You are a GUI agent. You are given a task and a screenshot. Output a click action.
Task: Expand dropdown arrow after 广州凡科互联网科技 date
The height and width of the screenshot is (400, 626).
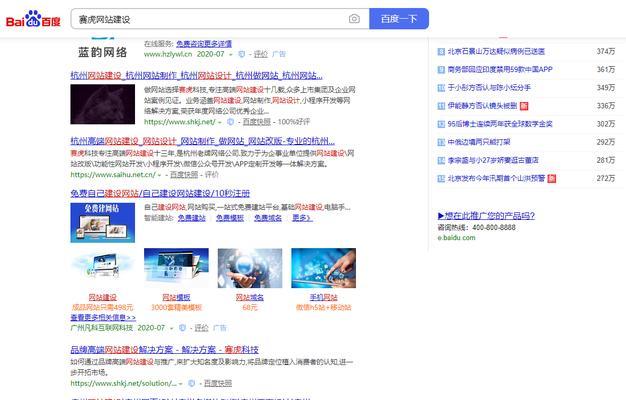pos(172,328)
